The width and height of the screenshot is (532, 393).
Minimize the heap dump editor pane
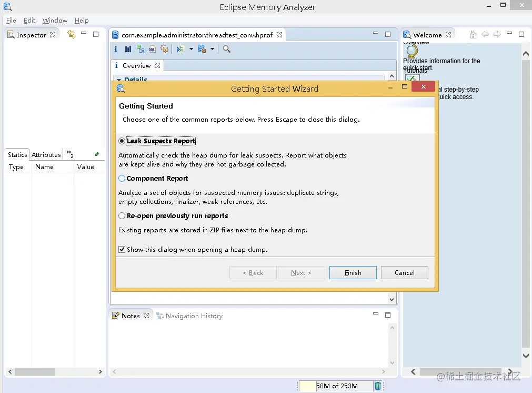point(376,33)
